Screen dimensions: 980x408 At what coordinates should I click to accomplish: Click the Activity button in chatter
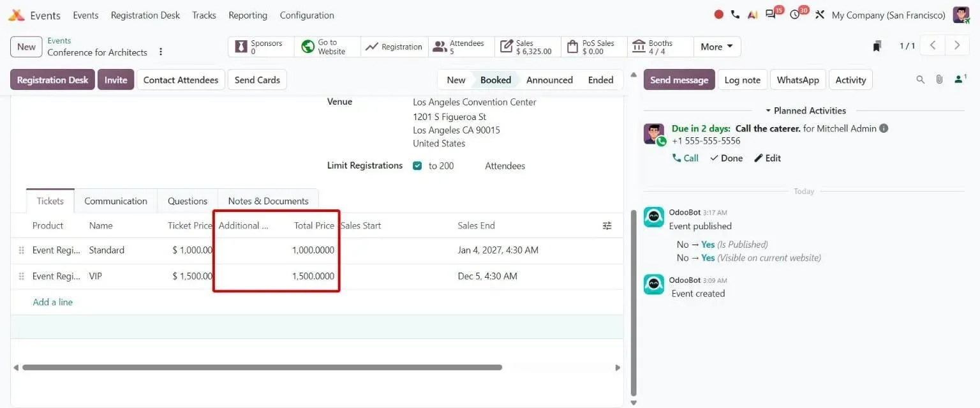tap(850, 80)
